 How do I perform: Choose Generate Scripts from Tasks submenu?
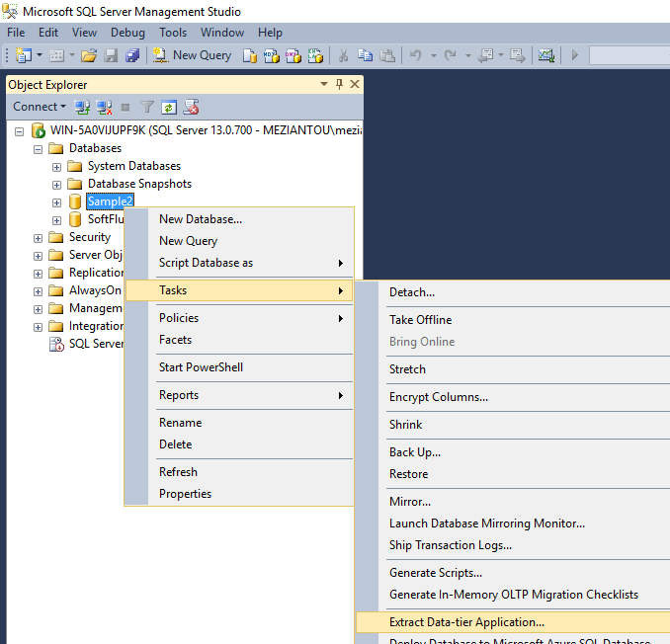436,573
